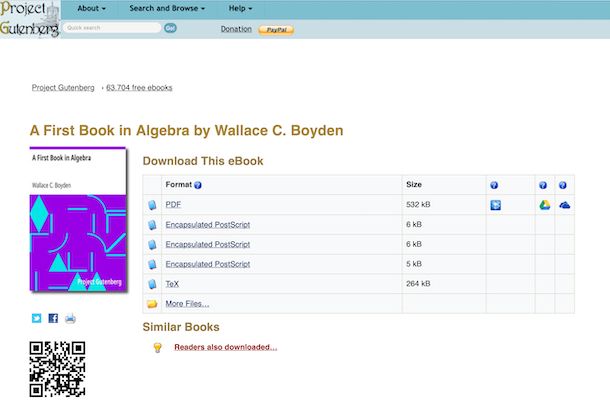Expand the Search and Browse menu

(x=167, y=8)
